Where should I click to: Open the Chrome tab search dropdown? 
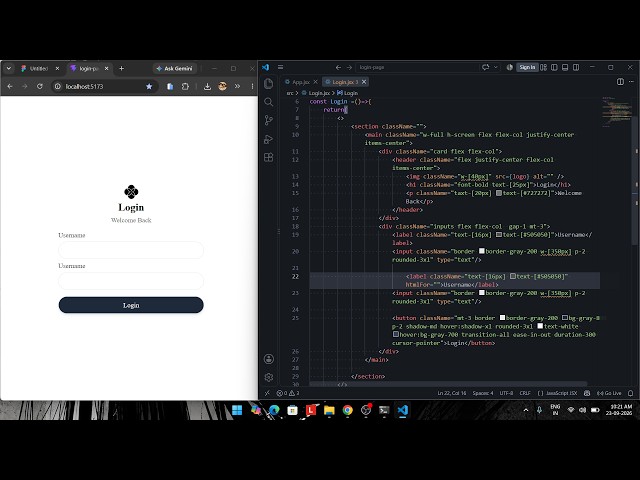pos(8,69)
